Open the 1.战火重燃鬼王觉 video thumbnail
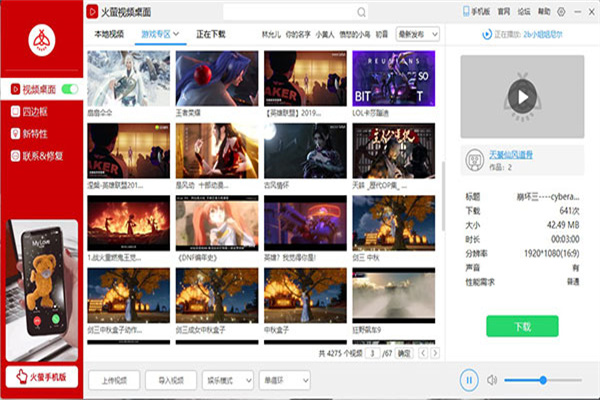The height and width of the screenshot is (400, 600). pos(129,223)
